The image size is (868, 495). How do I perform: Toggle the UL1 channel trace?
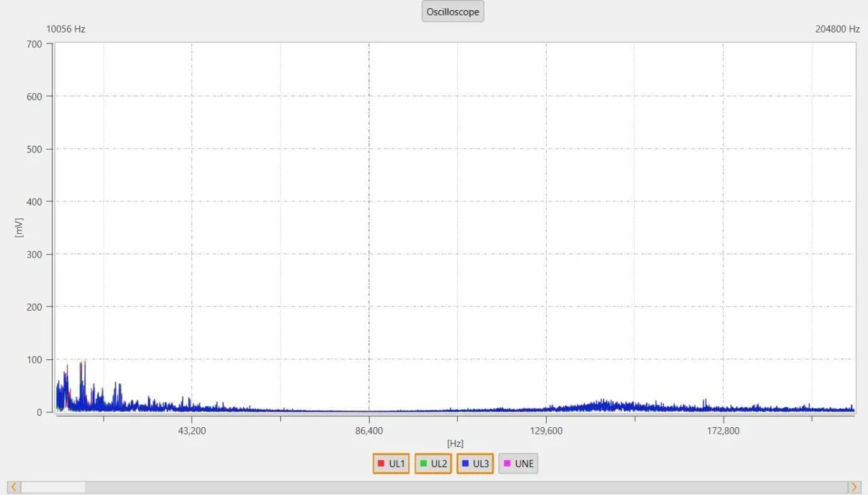pos(391,464)
